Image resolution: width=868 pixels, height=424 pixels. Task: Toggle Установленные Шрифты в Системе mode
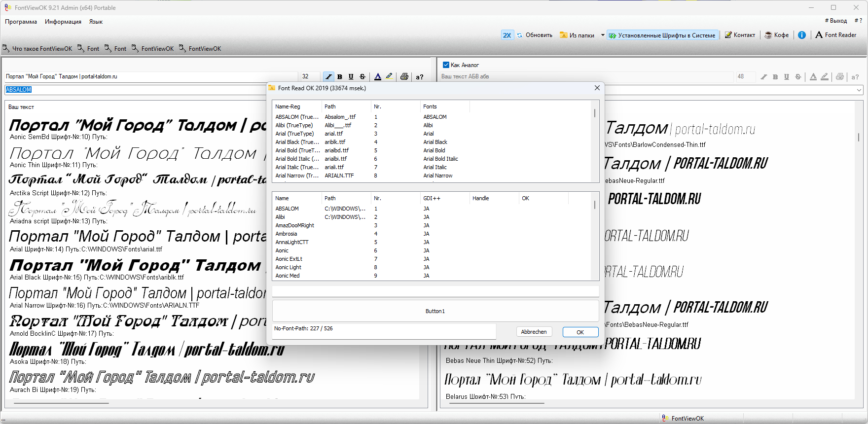662,35
